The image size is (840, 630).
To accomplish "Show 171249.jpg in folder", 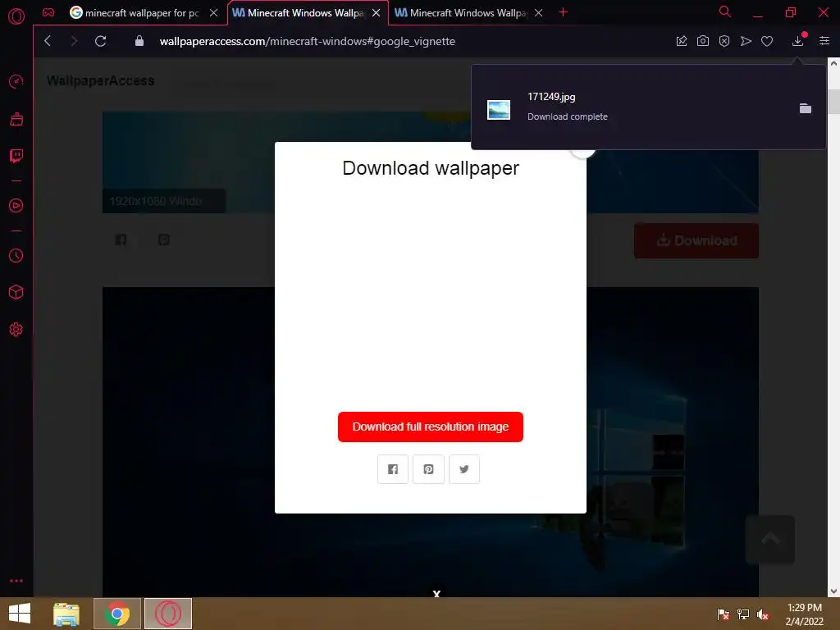I will (x=806, y=108).
